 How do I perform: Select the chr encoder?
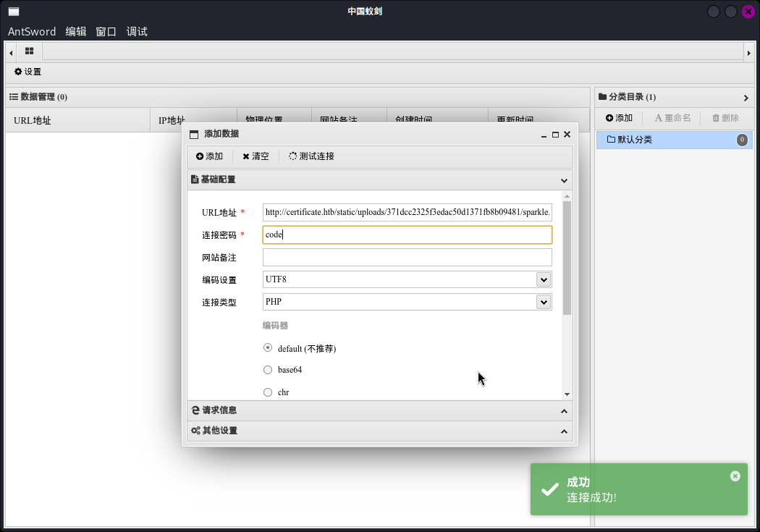[268, 392]
